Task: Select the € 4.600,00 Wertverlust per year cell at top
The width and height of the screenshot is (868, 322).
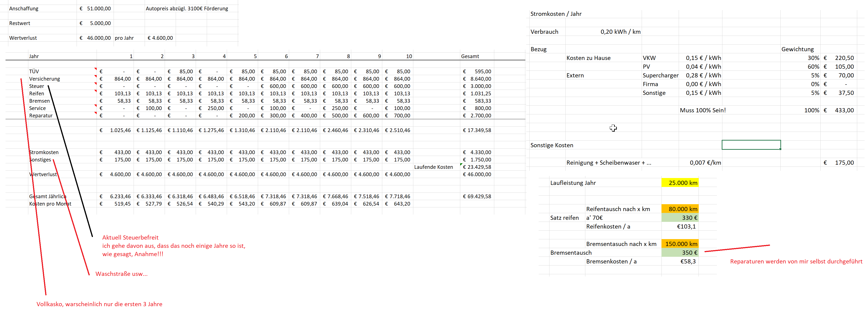Action: pyautogui.click(x=160, y=38)
